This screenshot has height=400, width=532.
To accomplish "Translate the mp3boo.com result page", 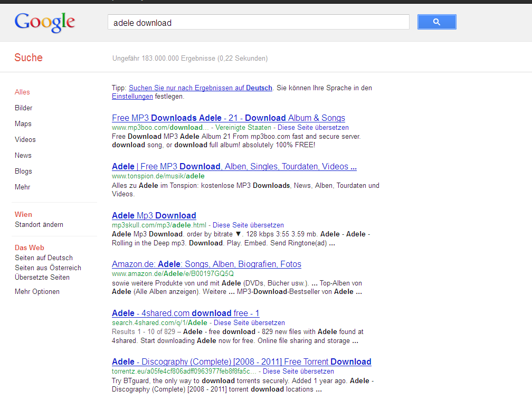I will click(x=313, y=128).
